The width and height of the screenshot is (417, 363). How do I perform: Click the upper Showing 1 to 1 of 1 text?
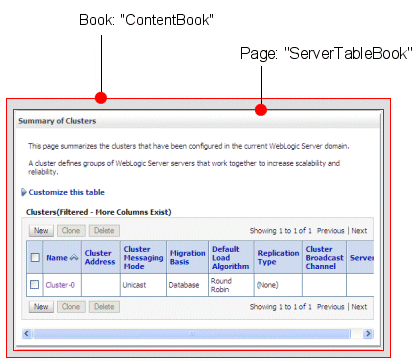[281, 231]
